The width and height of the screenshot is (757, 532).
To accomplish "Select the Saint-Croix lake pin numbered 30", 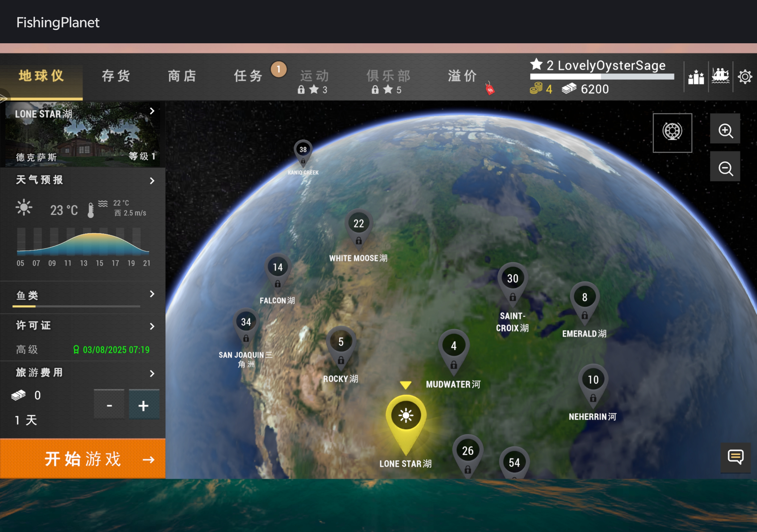I will click(513, 285).
